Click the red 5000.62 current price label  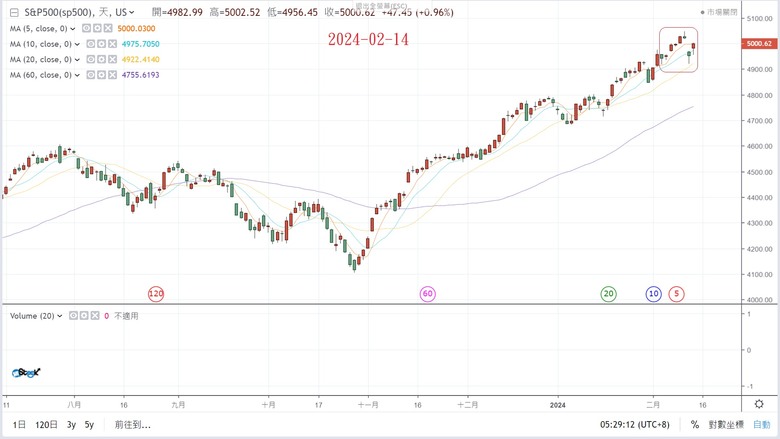click(x=758, y=44)
